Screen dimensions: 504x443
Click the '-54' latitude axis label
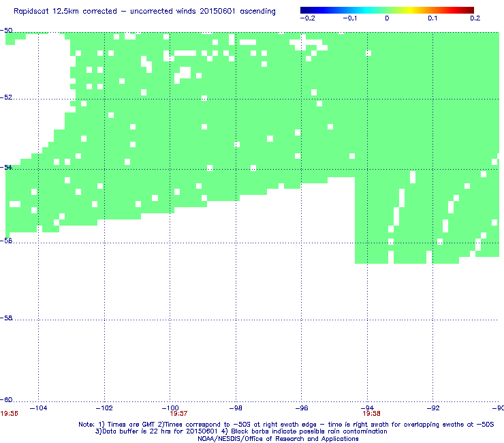[x=6, y=167]
